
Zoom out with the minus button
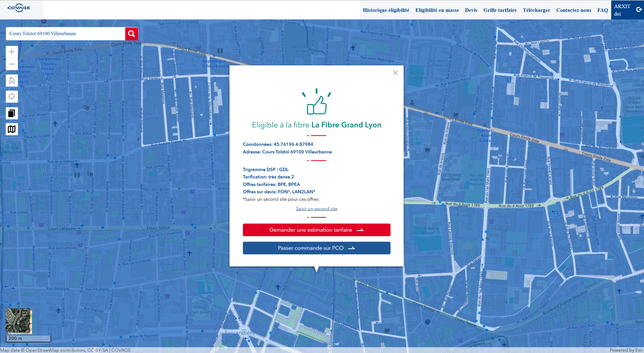[12, 64]
